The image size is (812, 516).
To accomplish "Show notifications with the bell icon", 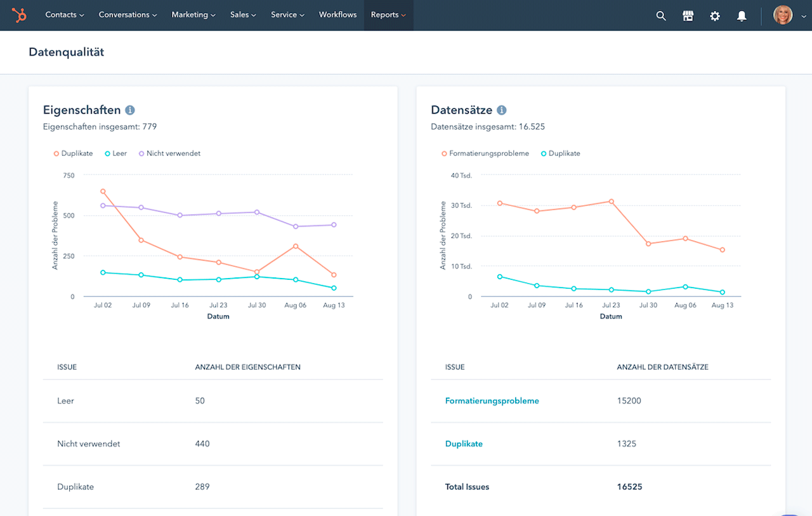I will tap(742, 16).
